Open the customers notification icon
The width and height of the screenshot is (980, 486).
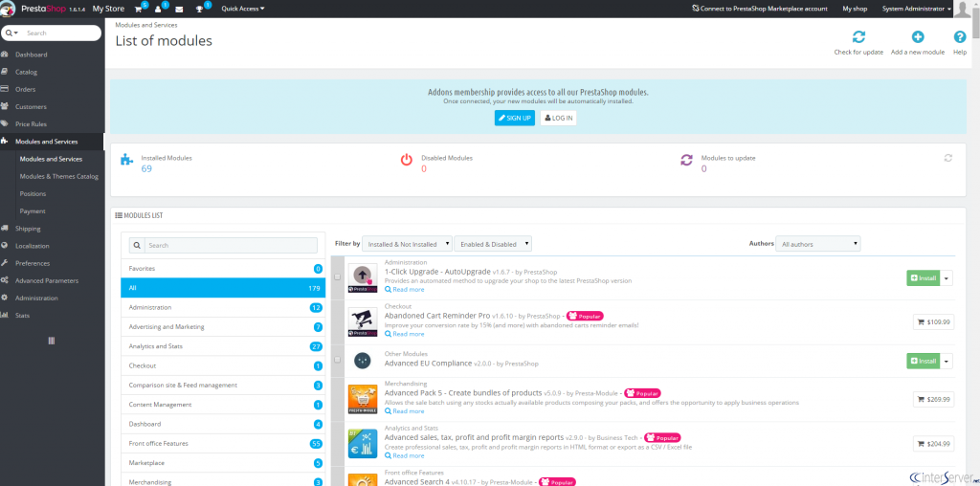tap(158, 10)
